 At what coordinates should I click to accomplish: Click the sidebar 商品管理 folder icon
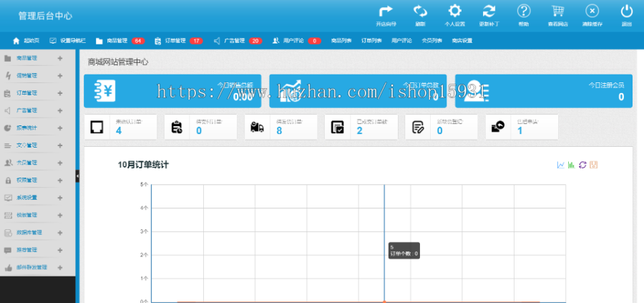(8, 59)
